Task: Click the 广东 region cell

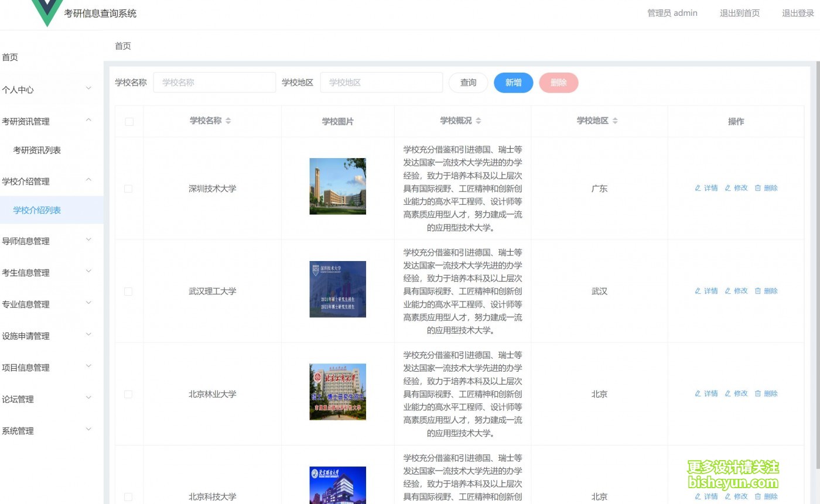Action: click(x=600, y=188)
